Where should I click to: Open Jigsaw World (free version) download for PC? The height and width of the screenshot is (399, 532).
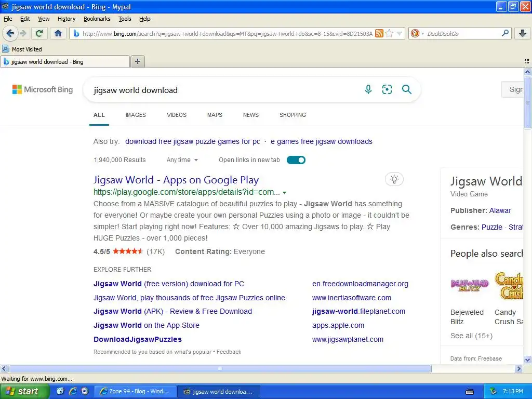pos(169,284)
